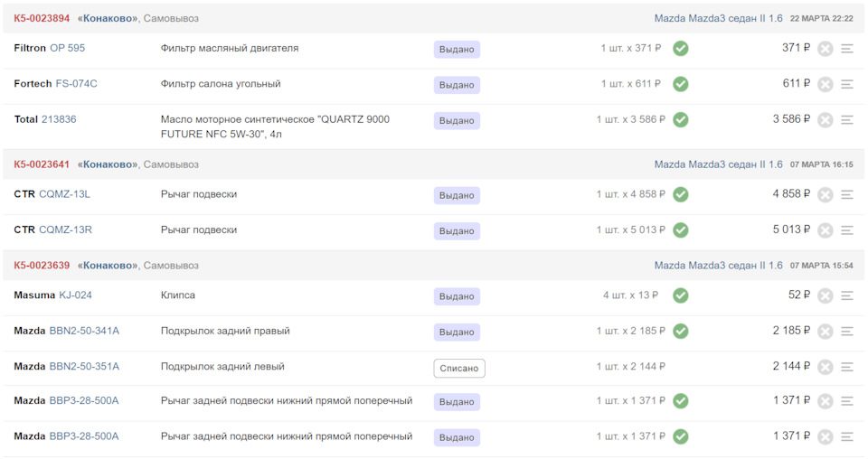Expand the menu on the last Mazda BBP3-28-500A row
Image resolution: width=868 pixels, height=459 pixels.
coord(847,437)
